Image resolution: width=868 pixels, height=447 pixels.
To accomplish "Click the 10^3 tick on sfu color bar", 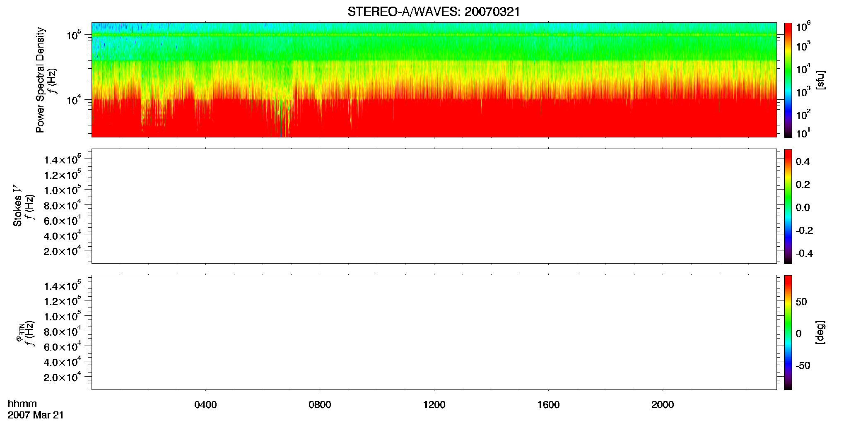I will coord(803,91).
